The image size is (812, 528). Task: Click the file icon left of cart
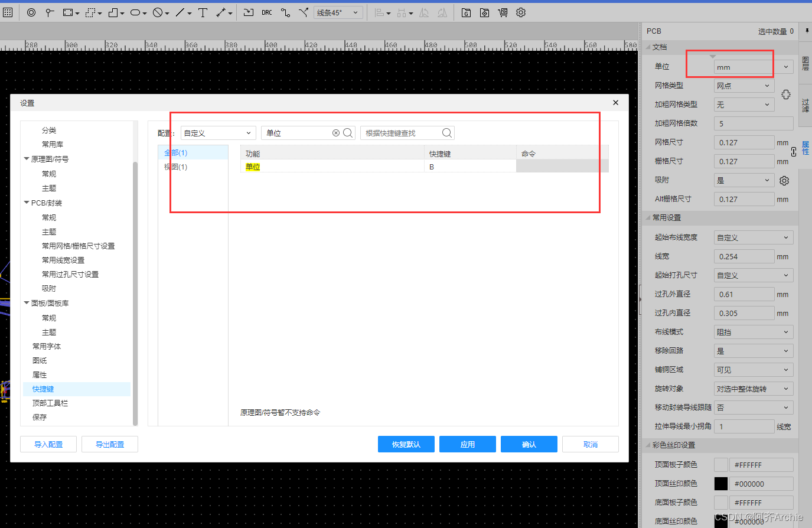[484, 12]
